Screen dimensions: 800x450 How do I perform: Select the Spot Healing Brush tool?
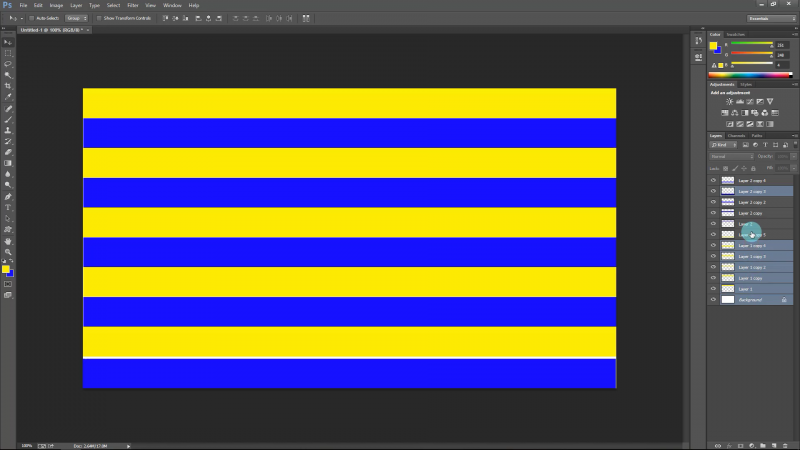[x=8, y=109]
